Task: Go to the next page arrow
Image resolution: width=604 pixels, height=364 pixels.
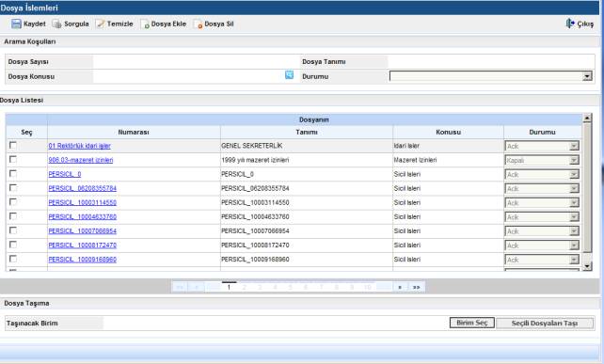Action: pos(400,288)
